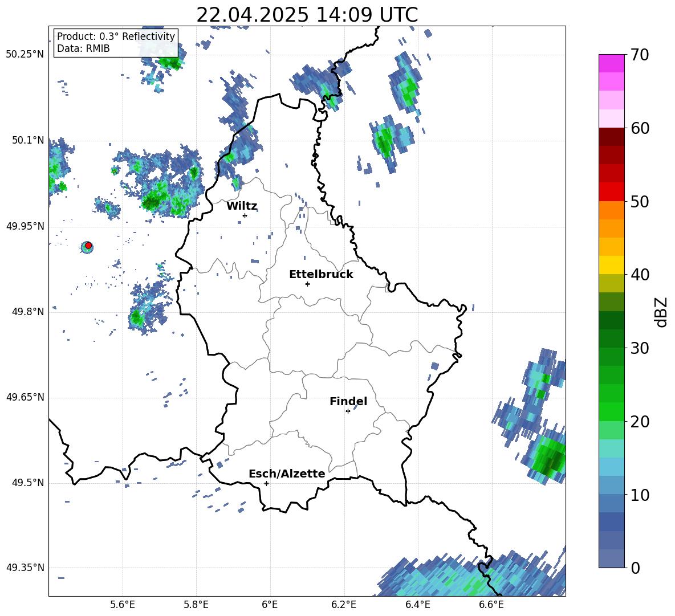Click the 49.65°N latitude label

(25, 397)
